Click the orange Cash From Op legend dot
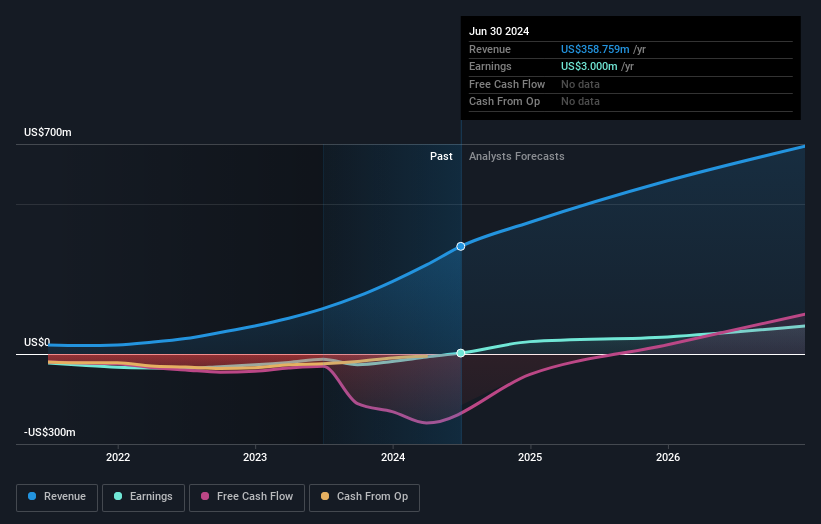The height and width of the screenshot is (524, 821). click(325, 496)
